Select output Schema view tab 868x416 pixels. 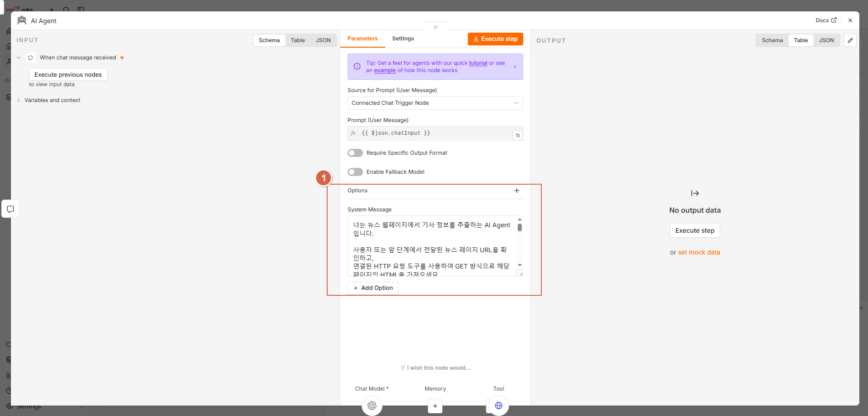pyautogui.click(x=772, y=40)
